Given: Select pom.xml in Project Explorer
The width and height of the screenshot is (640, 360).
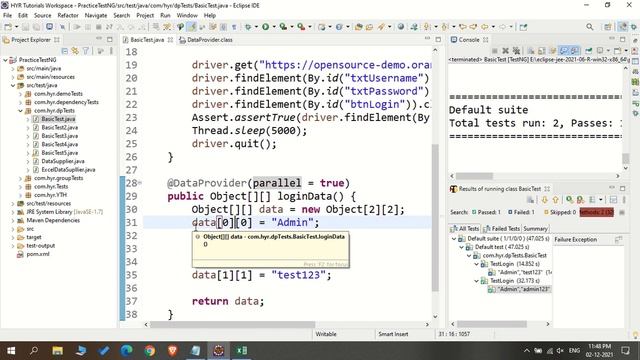Looking at the screenshot, I should click(38, 254).
